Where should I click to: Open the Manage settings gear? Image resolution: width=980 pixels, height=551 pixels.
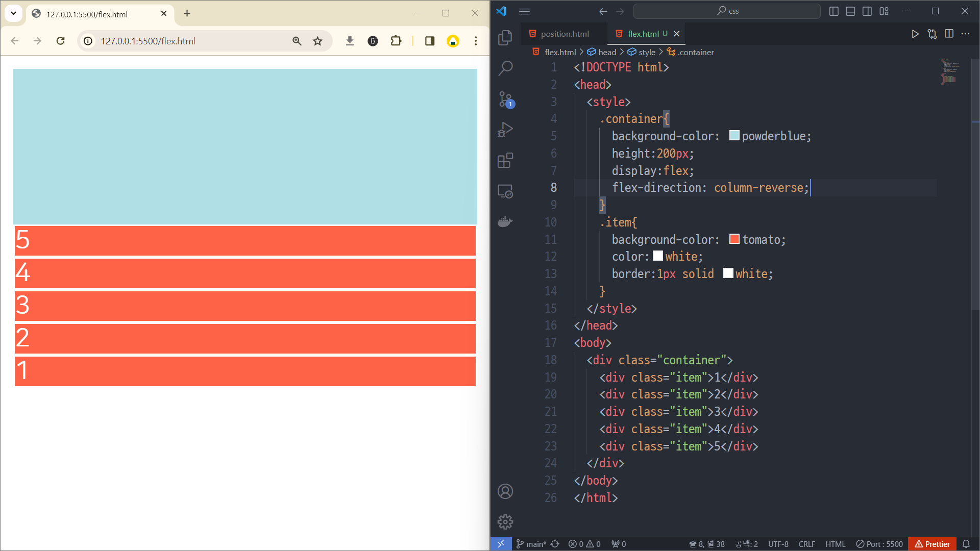pos(505,521)
